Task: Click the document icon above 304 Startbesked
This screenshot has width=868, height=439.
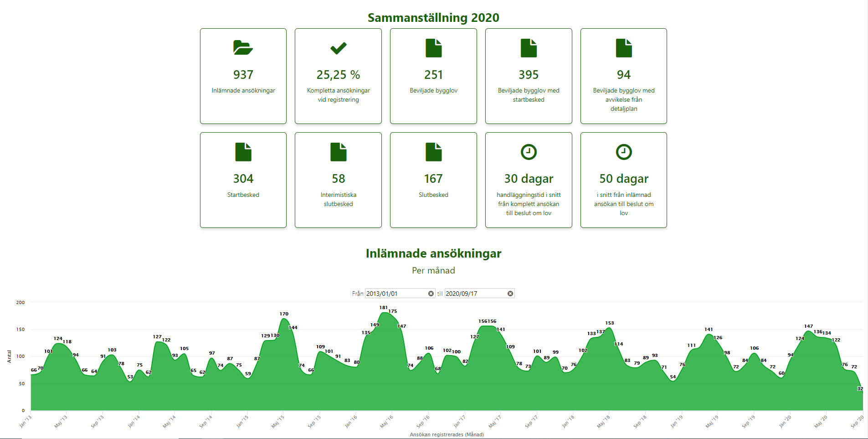Action: pyautogui.click(x=243, y=152)
